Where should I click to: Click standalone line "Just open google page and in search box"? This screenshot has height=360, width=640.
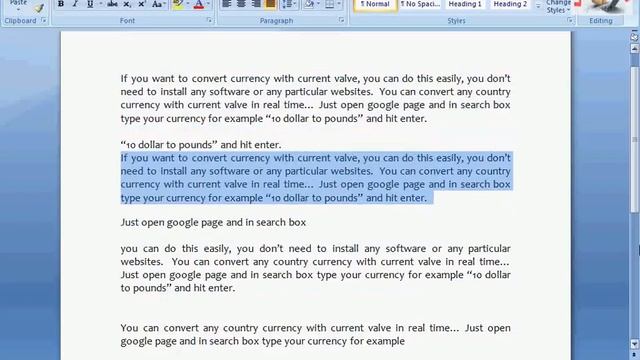(213, 222)
